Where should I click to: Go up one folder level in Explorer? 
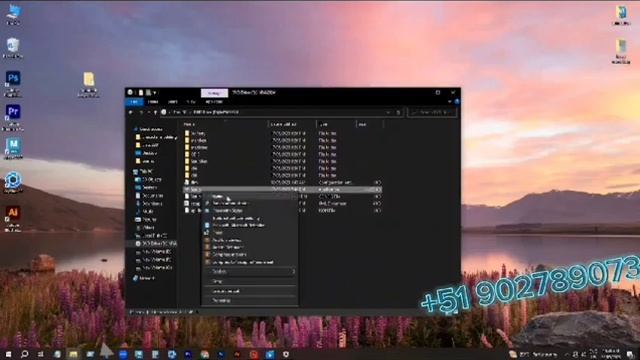coord(155,112)
